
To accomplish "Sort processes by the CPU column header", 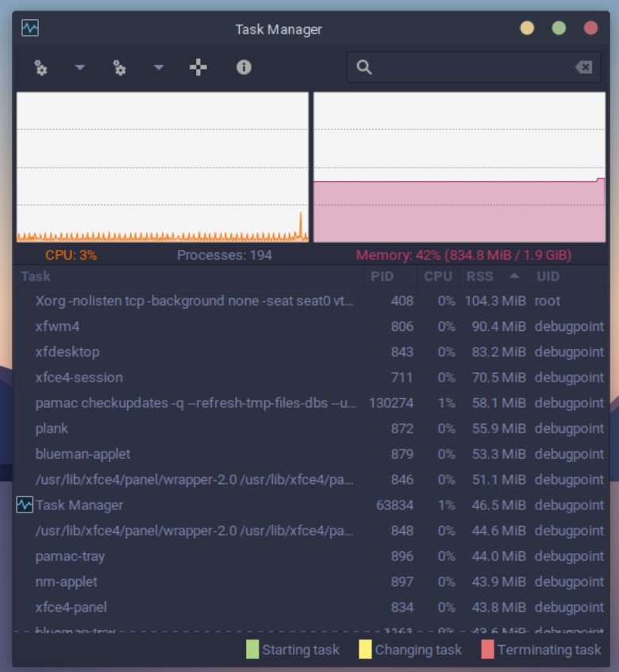I will point(437,276).
